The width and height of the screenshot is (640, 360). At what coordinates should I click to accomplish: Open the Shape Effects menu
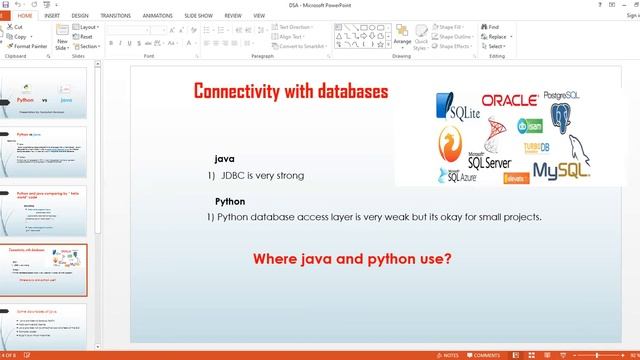pos(452,46)
